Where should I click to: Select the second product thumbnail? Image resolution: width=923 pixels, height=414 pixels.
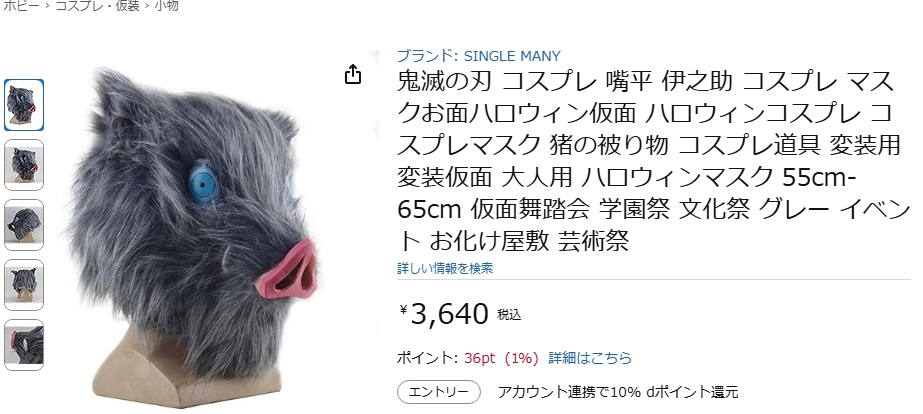point(24,165)
